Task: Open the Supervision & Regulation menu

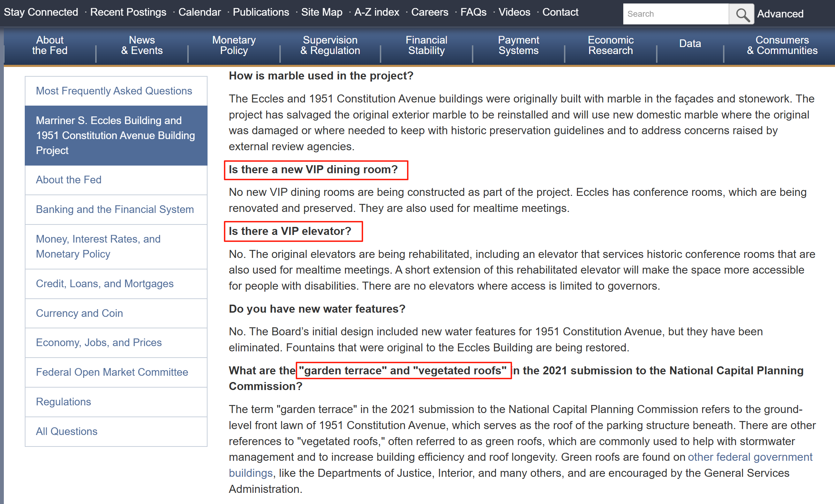Action: point(330,45)
